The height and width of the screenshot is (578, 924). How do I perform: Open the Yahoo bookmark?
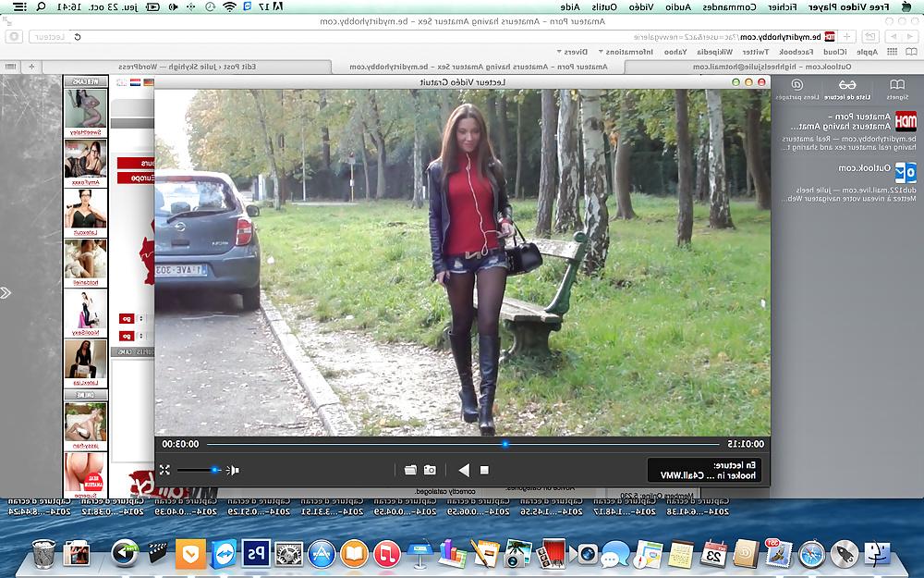675,52
